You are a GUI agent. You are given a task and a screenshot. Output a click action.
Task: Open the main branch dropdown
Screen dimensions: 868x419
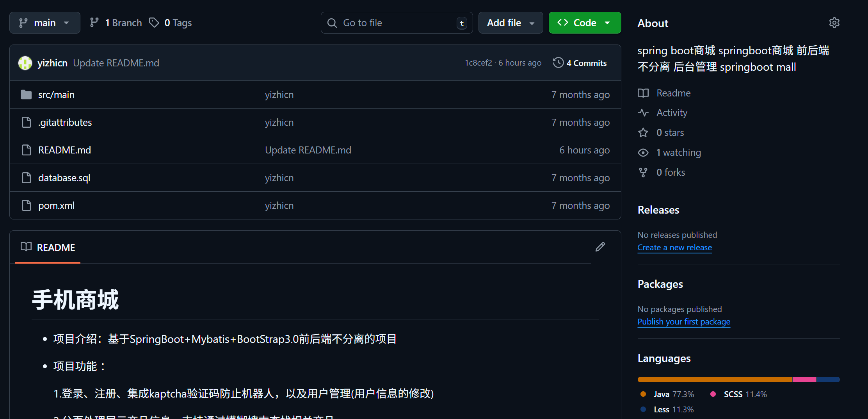(x=44, y=23)
